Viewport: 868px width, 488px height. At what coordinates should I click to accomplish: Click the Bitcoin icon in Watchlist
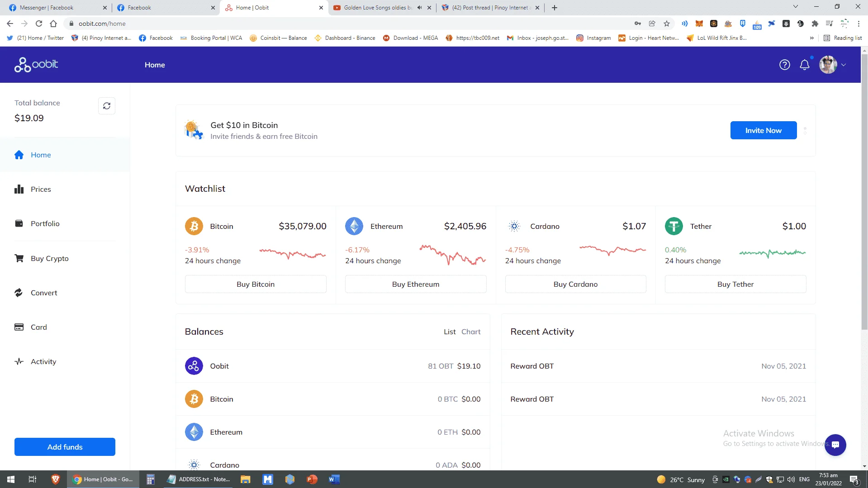coord(194,226)
